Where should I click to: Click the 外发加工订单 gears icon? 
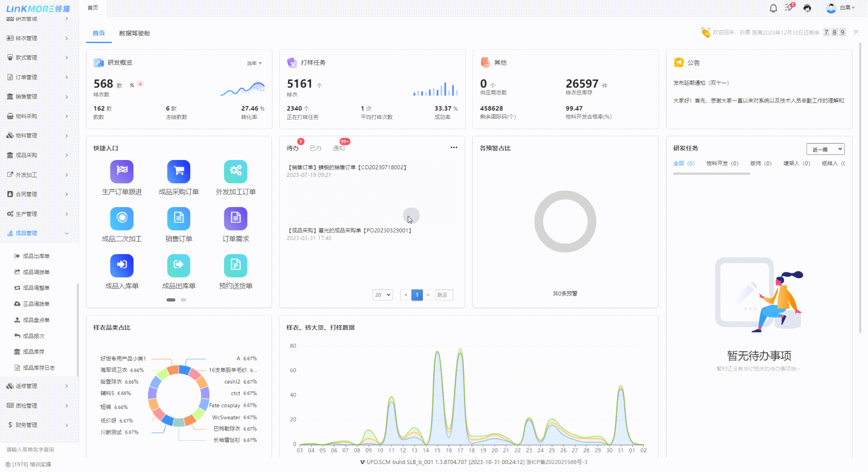coord(236,172)
